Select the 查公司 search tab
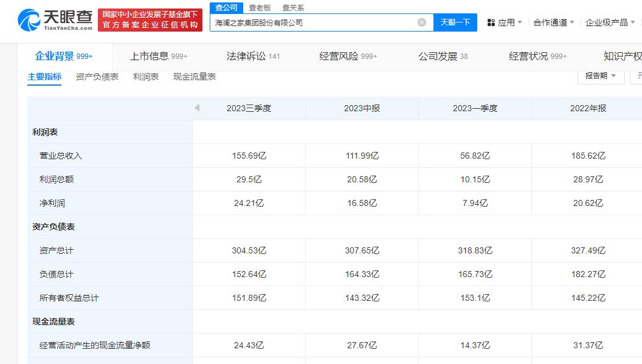The height and width of the screenshot is (364, 642). [x=226, y=8]
